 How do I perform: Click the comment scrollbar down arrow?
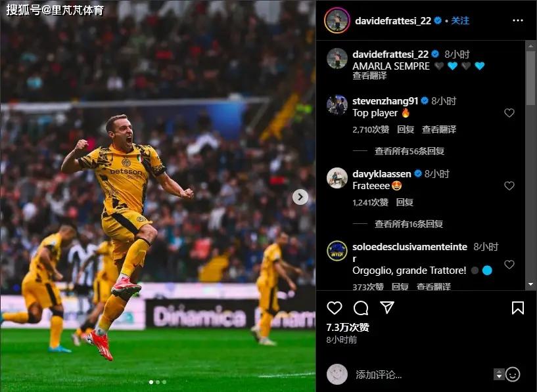pos(530,284)
